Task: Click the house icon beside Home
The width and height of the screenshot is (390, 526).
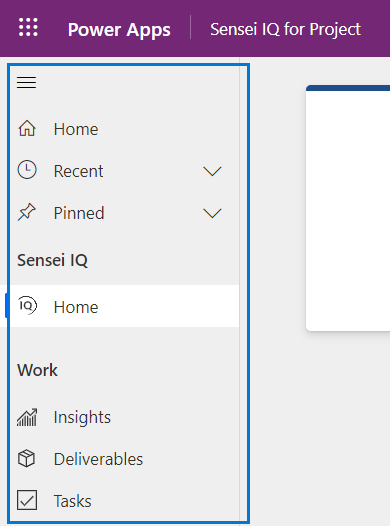Action: [x=27, y=129]
